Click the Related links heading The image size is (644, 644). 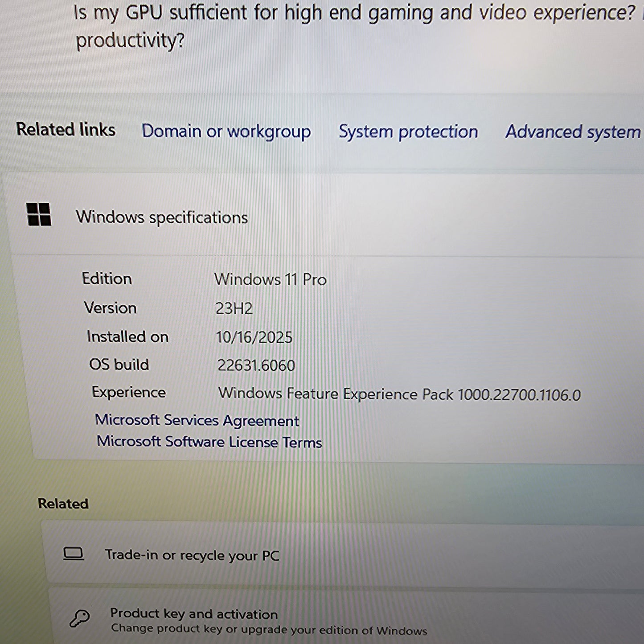(x=65, y=130)
